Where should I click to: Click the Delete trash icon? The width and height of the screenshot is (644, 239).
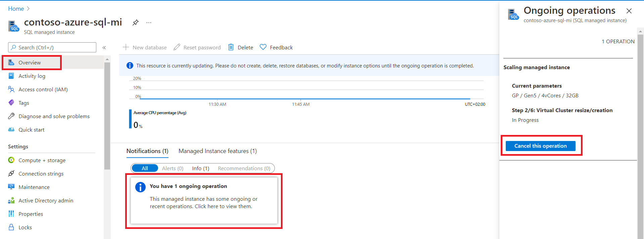pyautogui.click(x=231, y=47)
